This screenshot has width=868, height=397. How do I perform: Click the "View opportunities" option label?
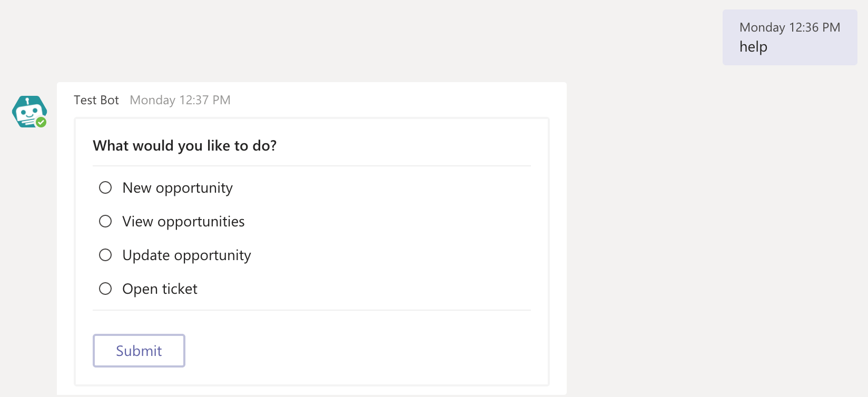coord(183,222)
